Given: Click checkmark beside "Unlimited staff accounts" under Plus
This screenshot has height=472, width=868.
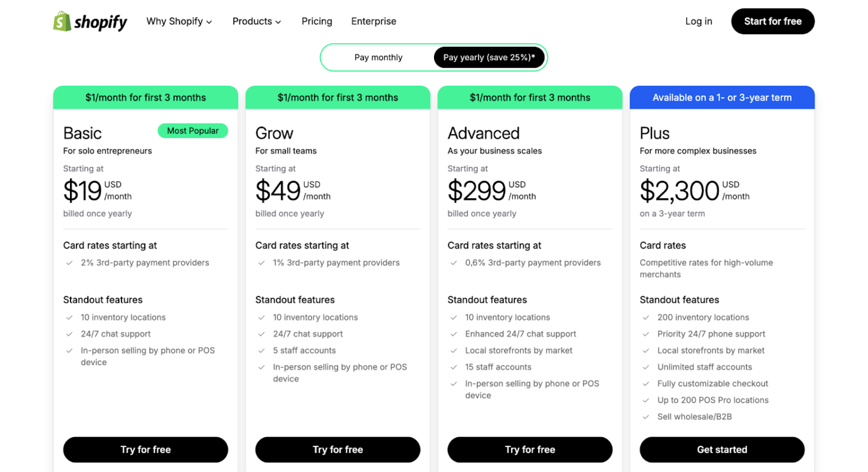Looking at the screenshot, I should [x=647, y=367].
